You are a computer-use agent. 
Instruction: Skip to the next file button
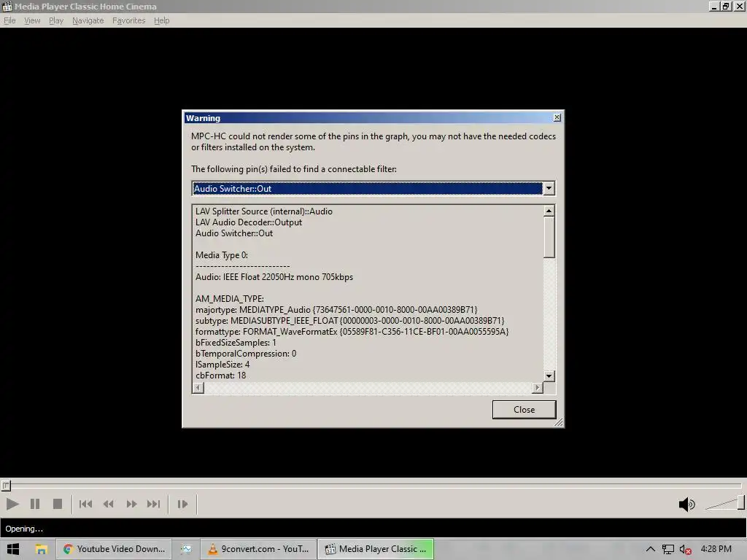click(153, 504)
